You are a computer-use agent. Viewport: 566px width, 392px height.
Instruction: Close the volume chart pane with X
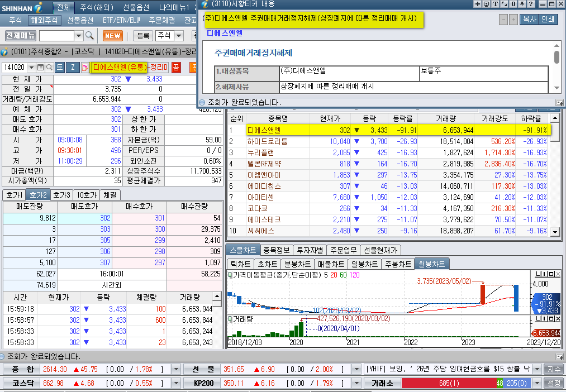(x=558, y=319)
